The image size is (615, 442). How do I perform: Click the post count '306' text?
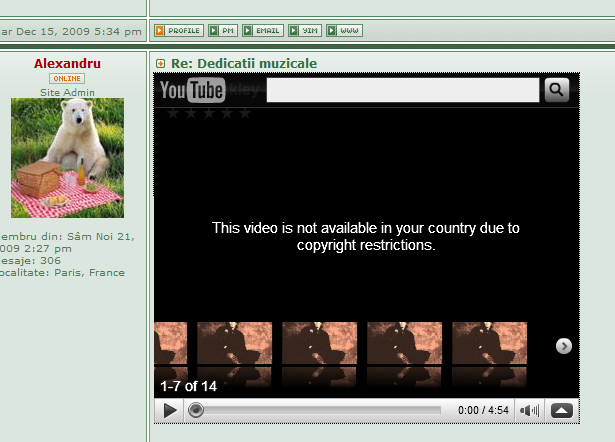[x=51, y=261]
